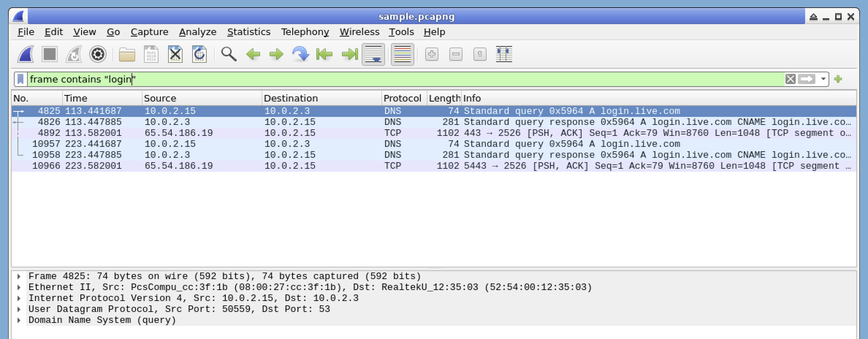
Task: Stop capturing packets square icon
Action: coord(50,54)
